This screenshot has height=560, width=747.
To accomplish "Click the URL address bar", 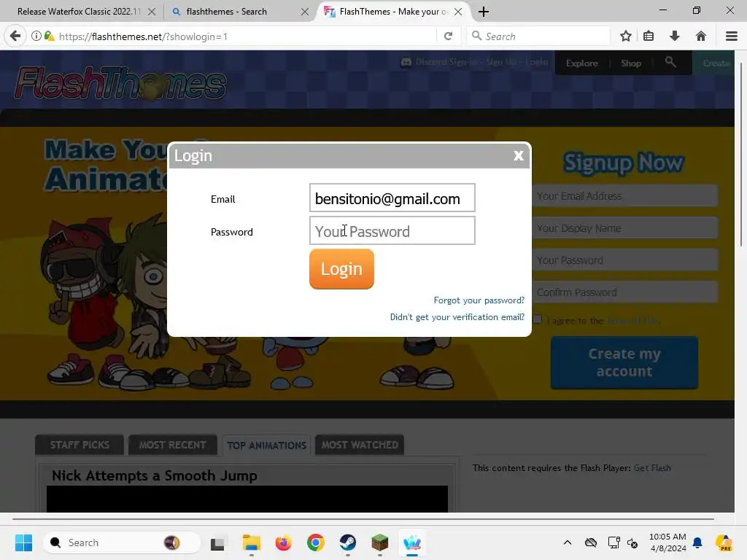I will click(245, 36).
